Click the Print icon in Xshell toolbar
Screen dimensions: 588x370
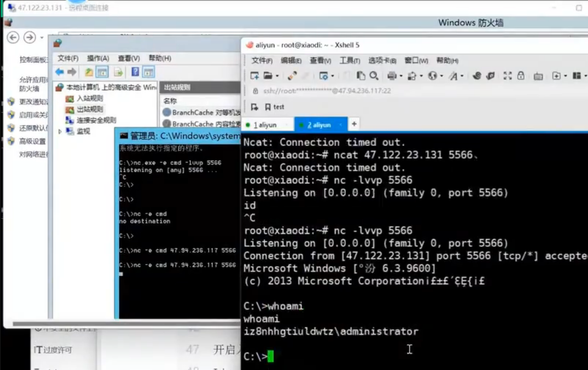click(392, 76)
